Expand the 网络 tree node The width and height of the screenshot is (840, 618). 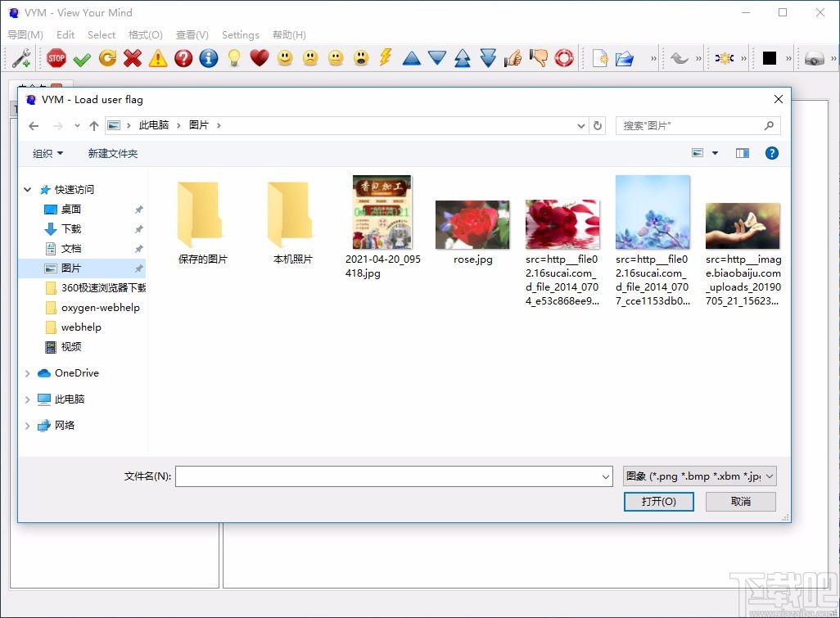pos(27,426)
